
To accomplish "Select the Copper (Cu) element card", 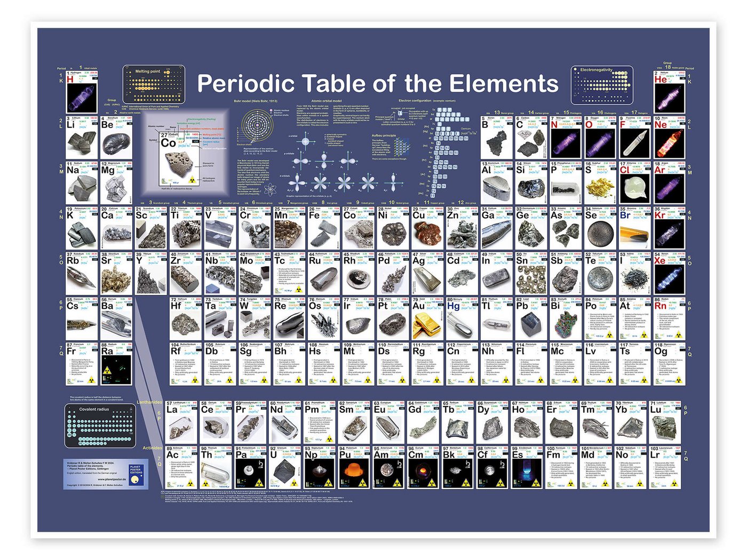I will (428, 228).
